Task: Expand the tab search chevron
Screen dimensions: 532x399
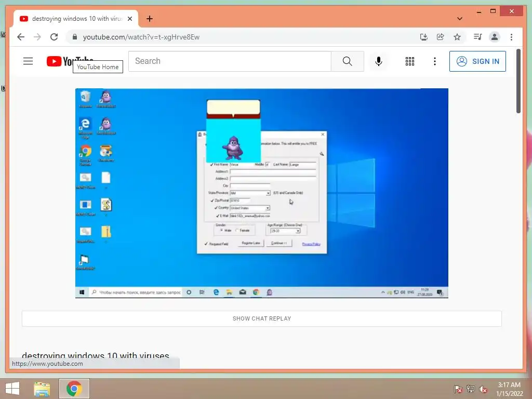Action: click(x=460, y=19)
